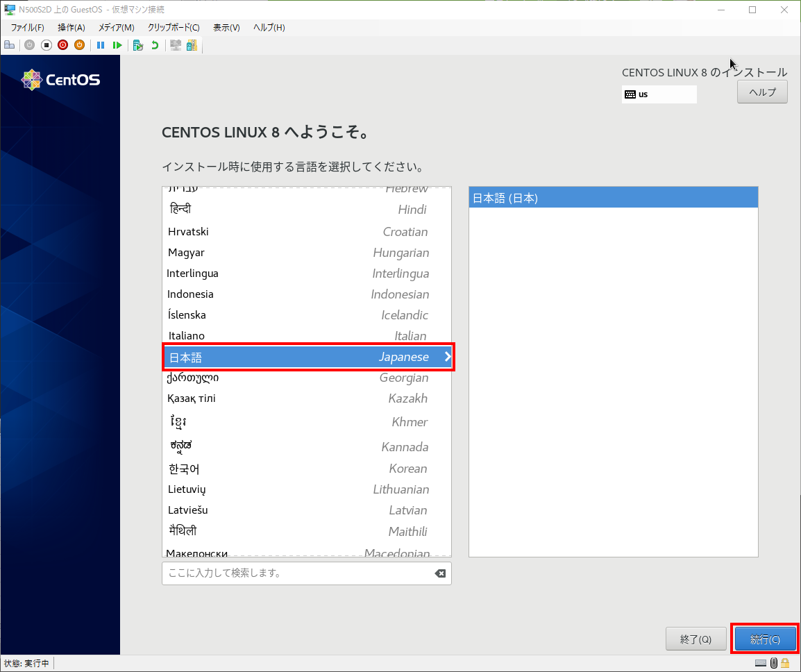Save the VM state with the orange power icon
This screenshot has width=801, height=672.
tap(79, 45)
